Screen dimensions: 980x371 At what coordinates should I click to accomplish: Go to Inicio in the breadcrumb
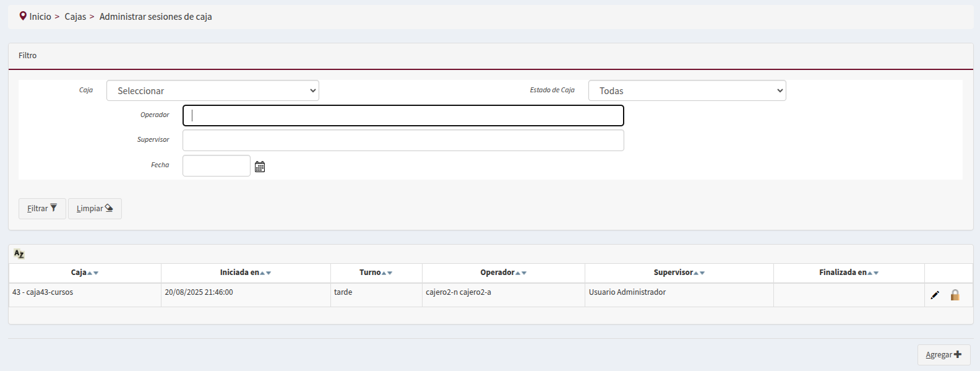pyautogui.click(x=40, y=17)
